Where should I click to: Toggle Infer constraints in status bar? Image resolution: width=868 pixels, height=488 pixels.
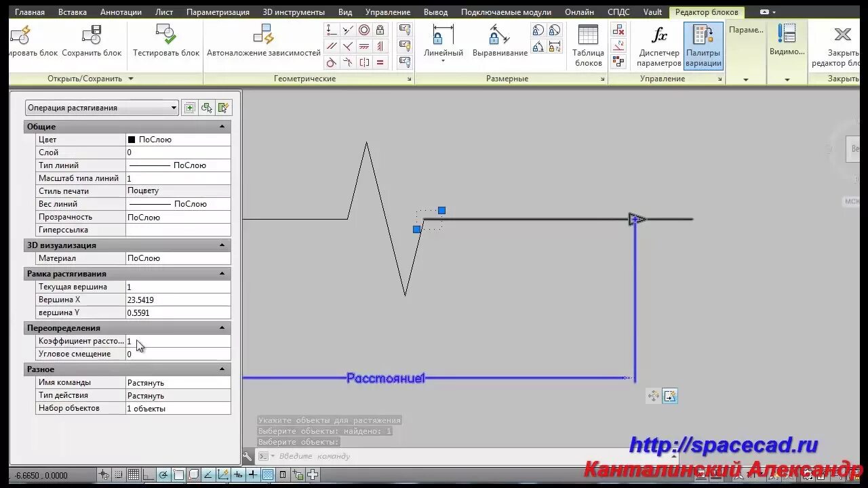click(x=104, y=475)
